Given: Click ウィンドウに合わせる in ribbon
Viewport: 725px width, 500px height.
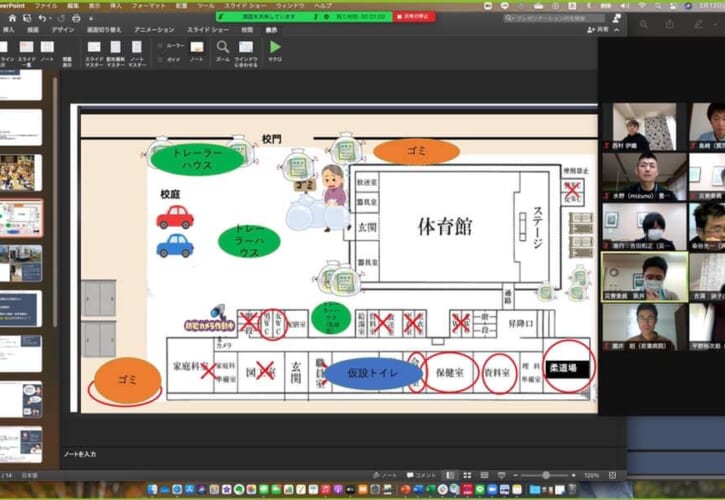Looking at the screenshot, I should point(246,54).
